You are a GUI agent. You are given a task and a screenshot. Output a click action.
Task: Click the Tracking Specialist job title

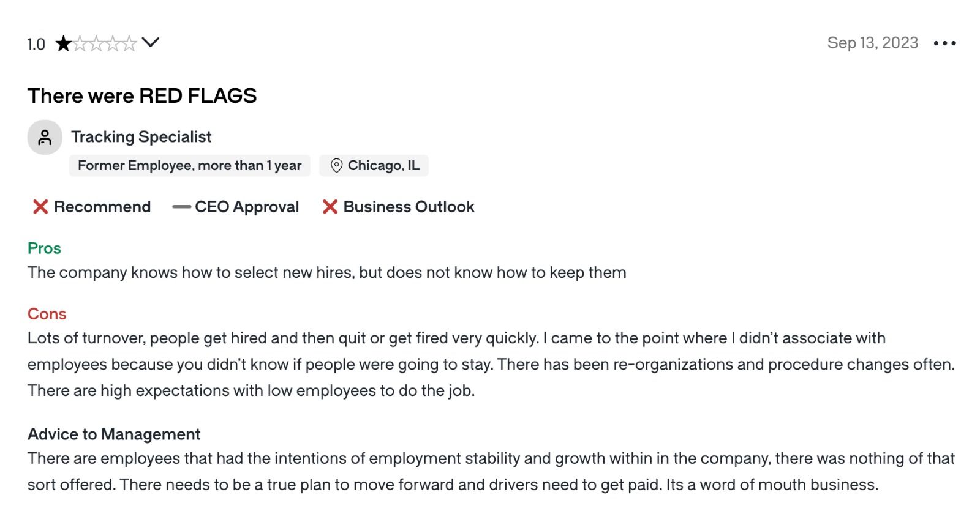(x=141, y=137)
